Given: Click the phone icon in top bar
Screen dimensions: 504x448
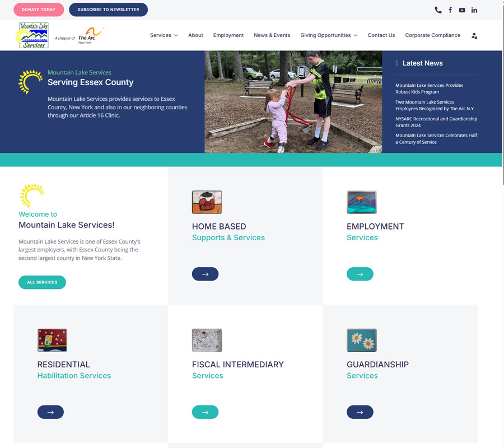Looking at the screenshot, I should point(438,10).
